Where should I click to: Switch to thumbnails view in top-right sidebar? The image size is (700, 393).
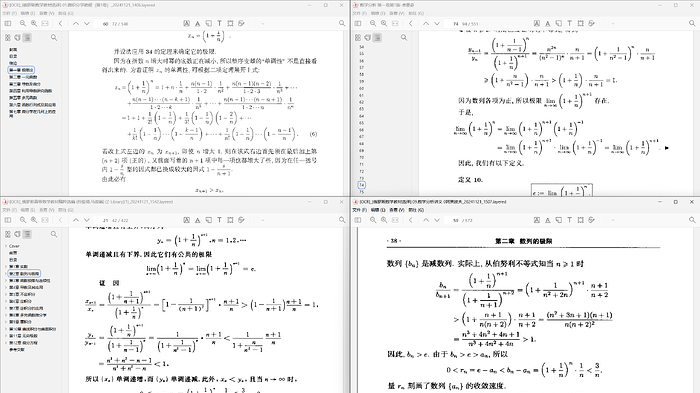coord(358,38)
